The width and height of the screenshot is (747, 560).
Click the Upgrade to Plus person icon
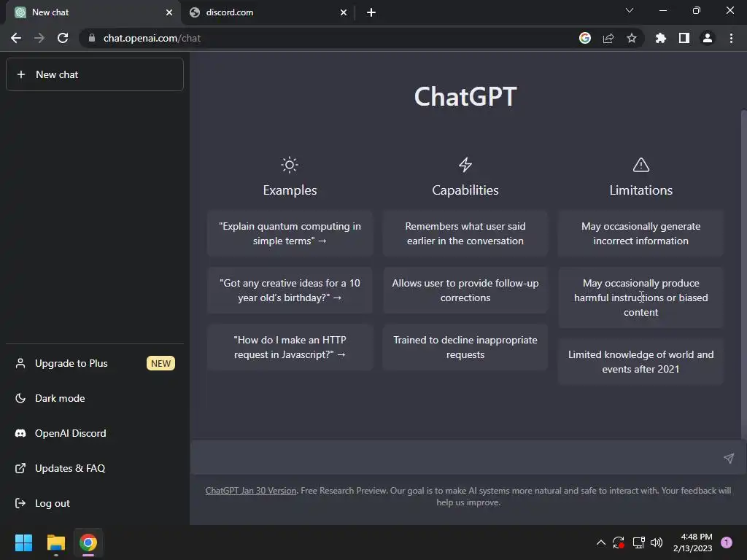click(x=20, y=363)
